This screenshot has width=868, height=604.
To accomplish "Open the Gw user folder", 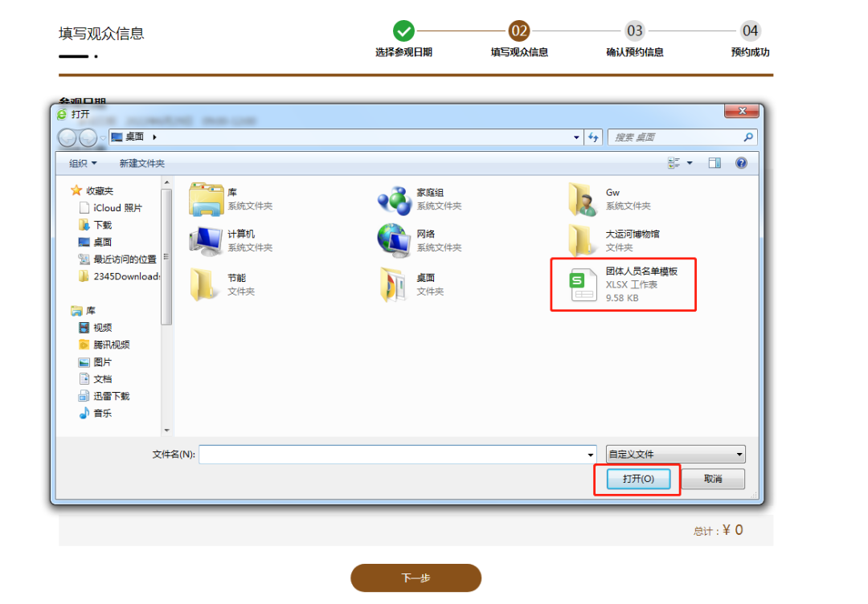I will tap(609, 199).
